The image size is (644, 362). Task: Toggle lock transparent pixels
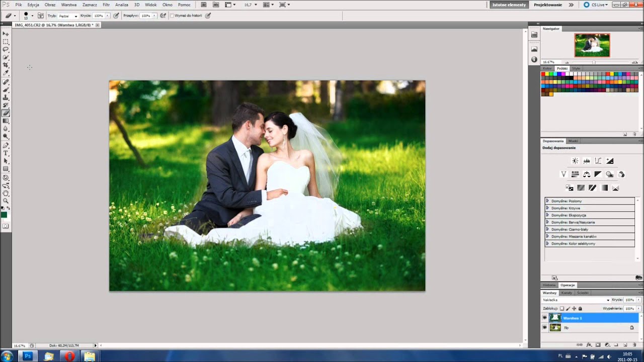[x=562, y=309]
